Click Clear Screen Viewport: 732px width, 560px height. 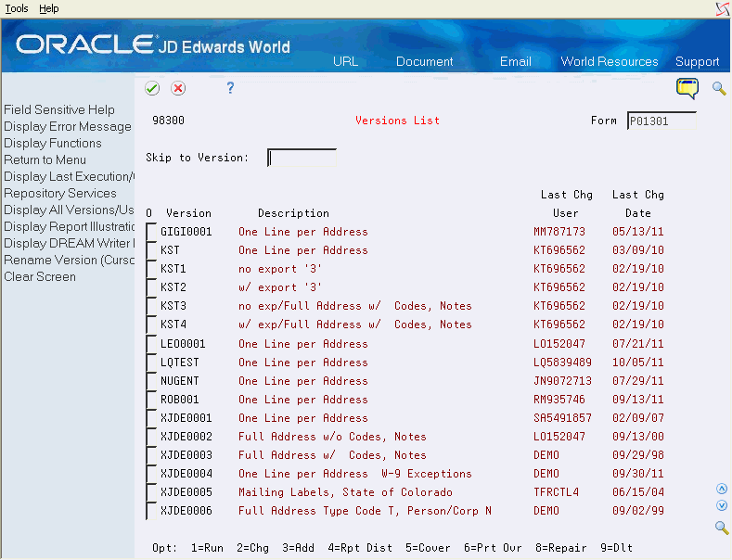tap(40, 276)
